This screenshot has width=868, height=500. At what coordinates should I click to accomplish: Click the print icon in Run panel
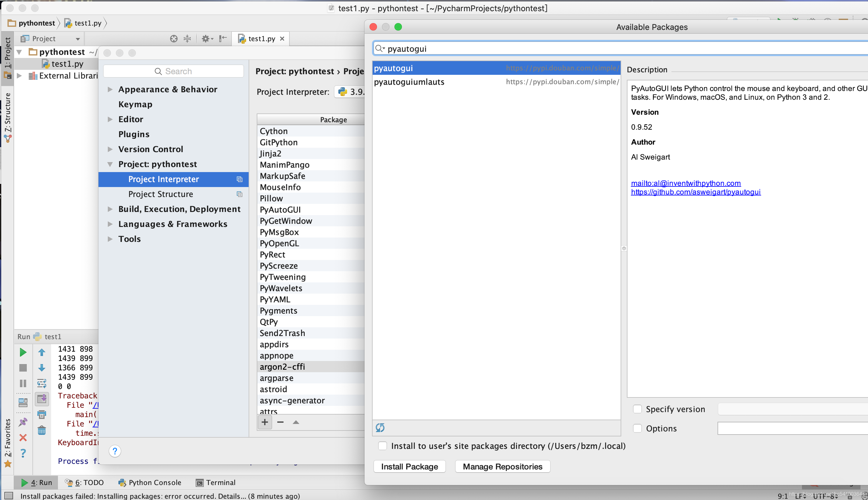41,415
